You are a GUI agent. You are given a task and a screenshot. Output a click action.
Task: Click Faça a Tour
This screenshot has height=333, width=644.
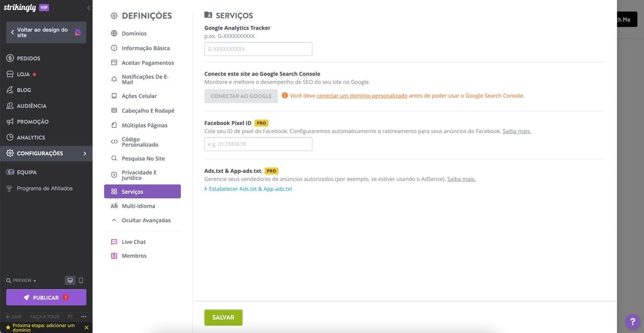click(x=45, y=317)
